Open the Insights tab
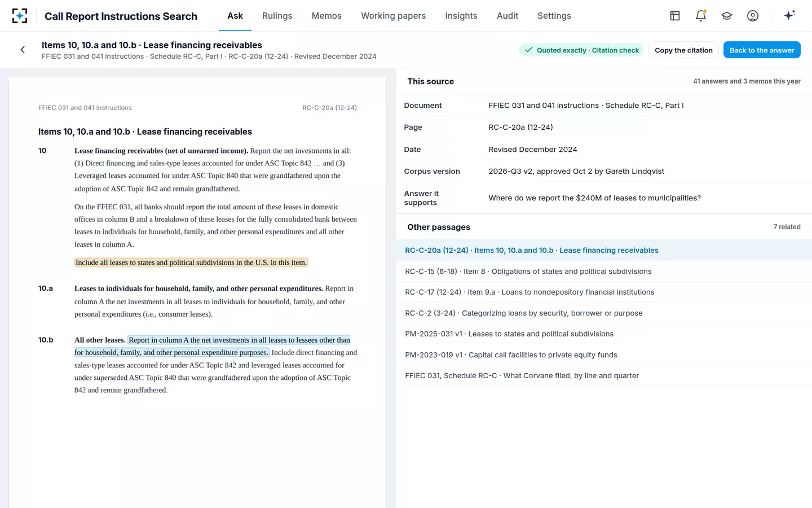 pyautogui.click(x=461, y=16)
